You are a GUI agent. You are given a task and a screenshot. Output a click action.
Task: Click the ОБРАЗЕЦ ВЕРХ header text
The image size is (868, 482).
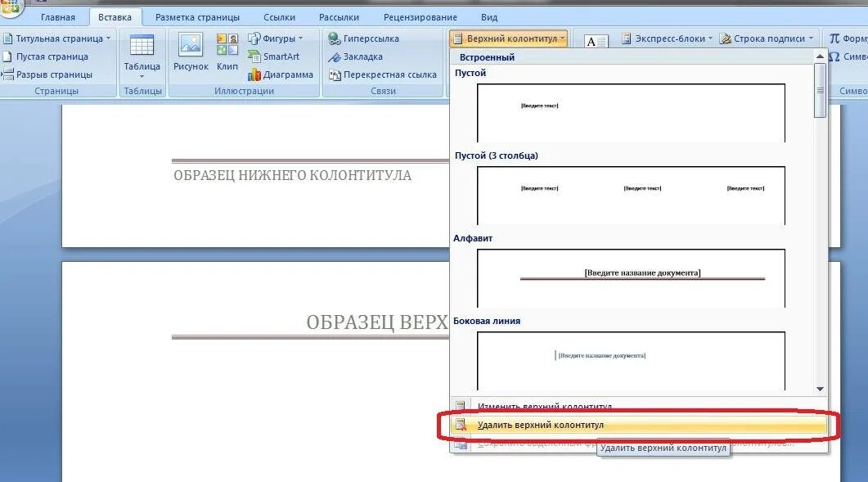377,322
